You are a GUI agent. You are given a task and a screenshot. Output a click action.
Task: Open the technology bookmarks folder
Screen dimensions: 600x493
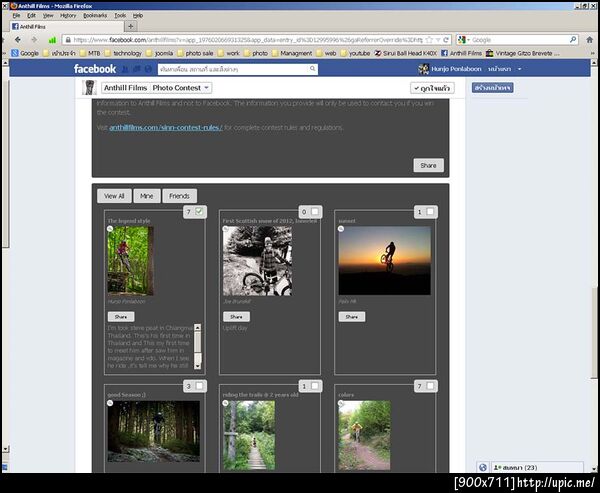(123, 53)
